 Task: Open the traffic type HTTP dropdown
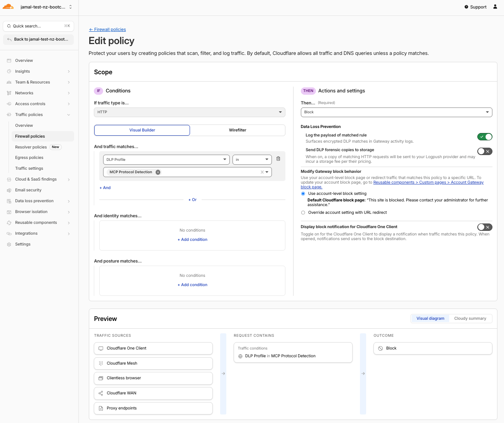click(190, 112)
